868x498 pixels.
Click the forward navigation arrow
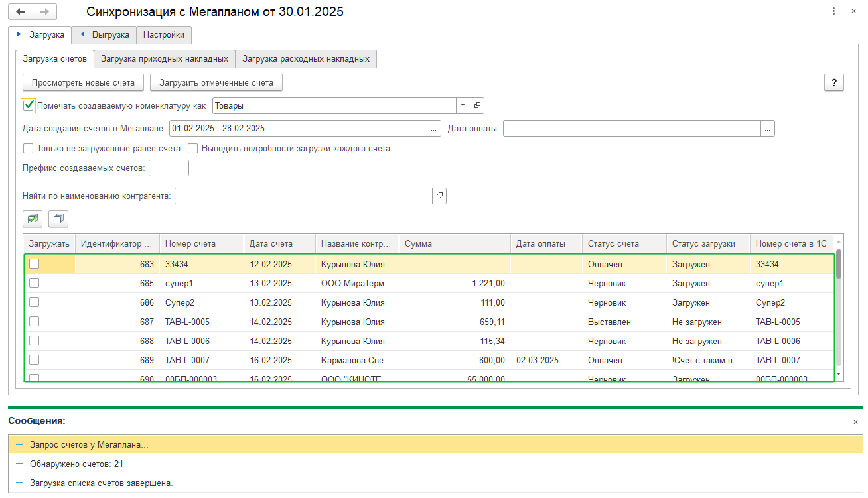click(x=44, y=12)
